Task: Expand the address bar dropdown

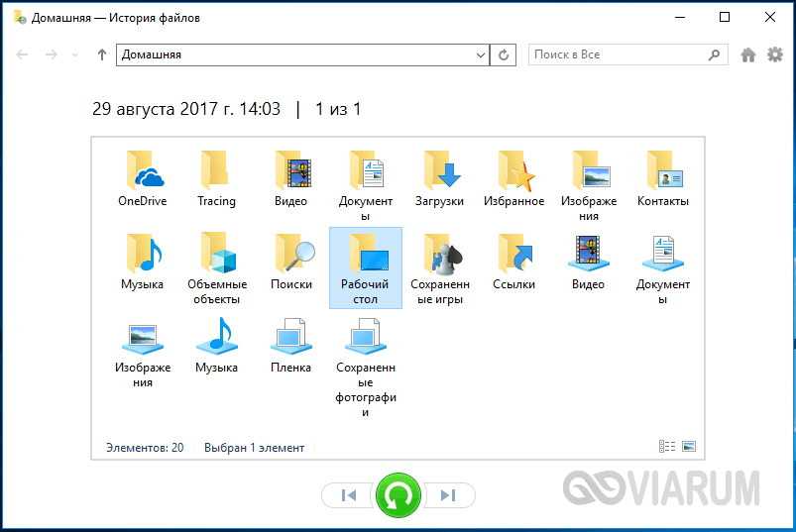Action: 481,54
